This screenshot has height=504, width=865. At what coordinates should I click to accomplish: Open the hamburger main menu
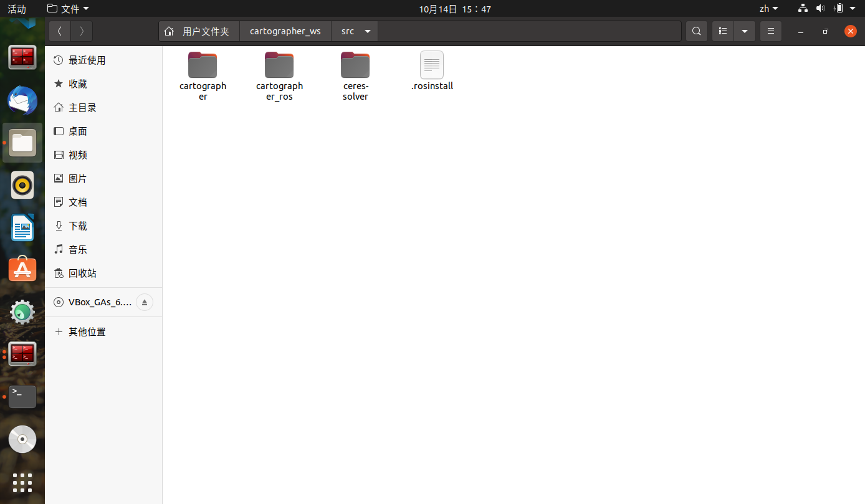click(x=771, y=31)
